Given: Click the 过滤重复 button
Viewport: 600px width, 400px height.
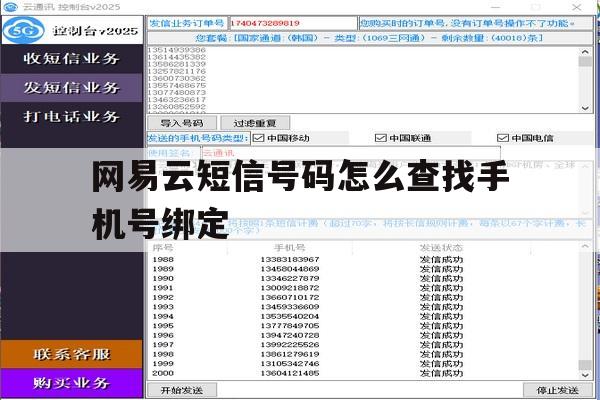Looking at the screenshot, I should coord(255,123).
